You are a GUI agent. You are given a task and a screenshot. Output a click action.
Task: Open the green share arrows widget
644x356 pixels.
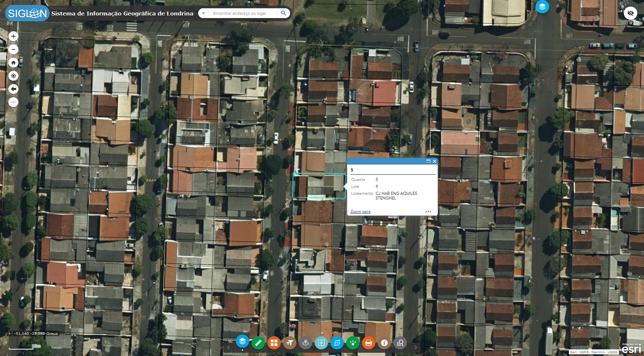tap(353, 343)
